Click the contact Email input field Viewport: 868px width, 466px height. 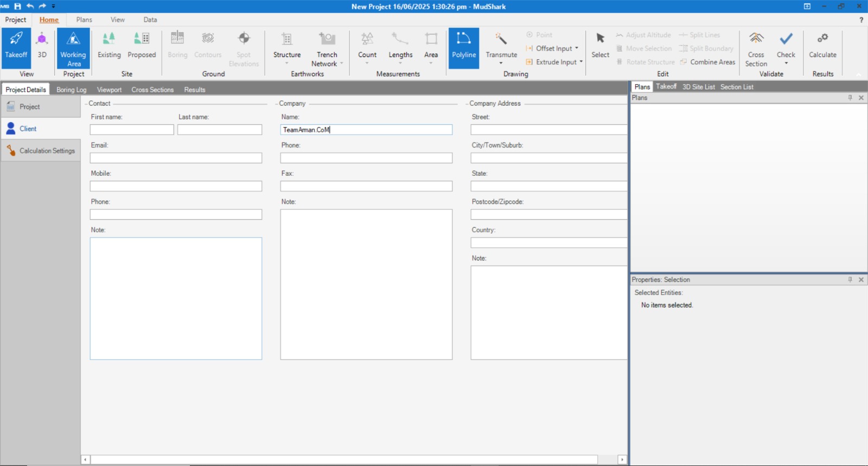(x=176, y=158)
